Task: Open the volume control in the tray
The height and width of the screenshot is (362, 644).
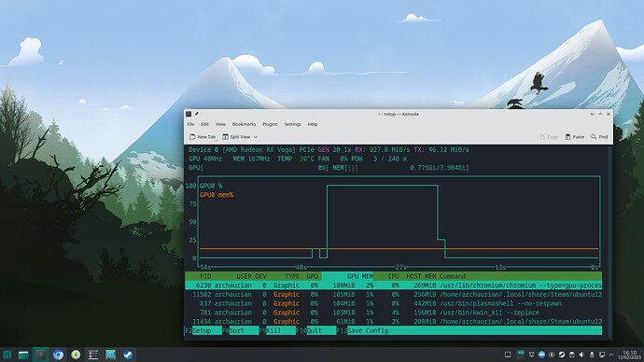Action: (581, 355)
